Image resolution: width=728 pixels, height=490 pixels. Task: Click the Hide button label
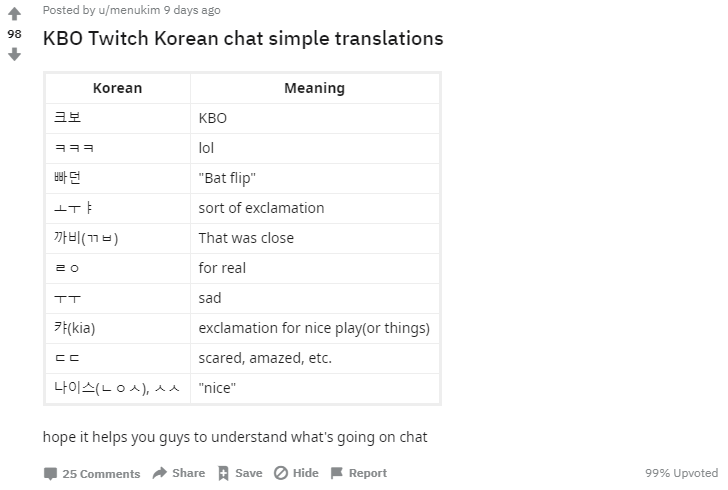pos(305,473)
